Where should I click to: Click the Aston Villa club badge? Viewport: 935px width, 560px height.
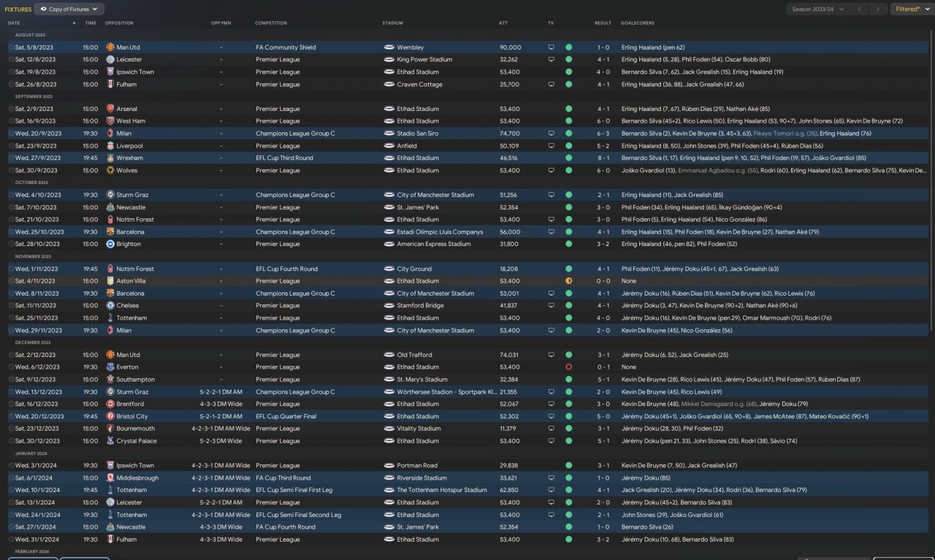(x=110, y=281)
